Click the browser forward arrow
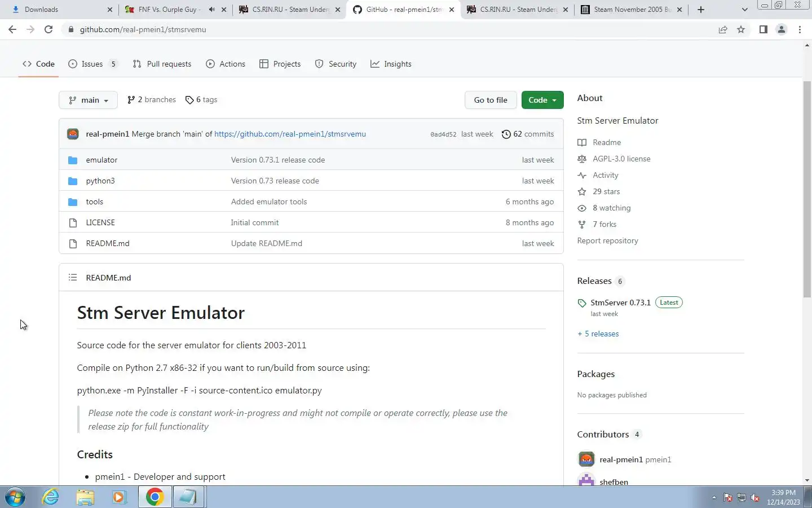This screenshot has height=508, width=812. [30, 29]
